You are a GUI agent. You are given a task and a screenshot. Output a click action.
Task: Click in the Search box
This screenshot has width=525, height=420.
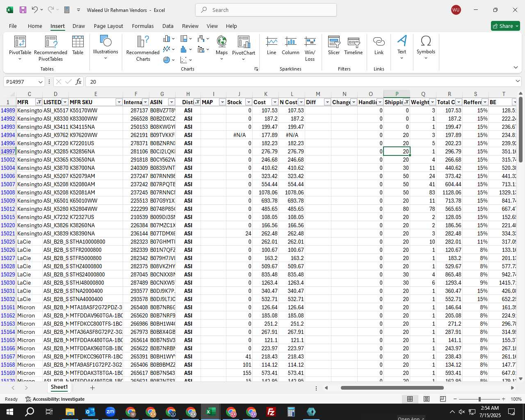pos(266,10)
